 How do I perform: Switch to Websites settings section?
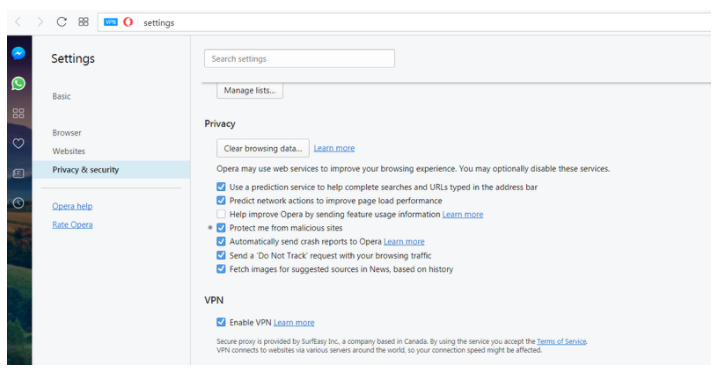click(x=69, y=151)
